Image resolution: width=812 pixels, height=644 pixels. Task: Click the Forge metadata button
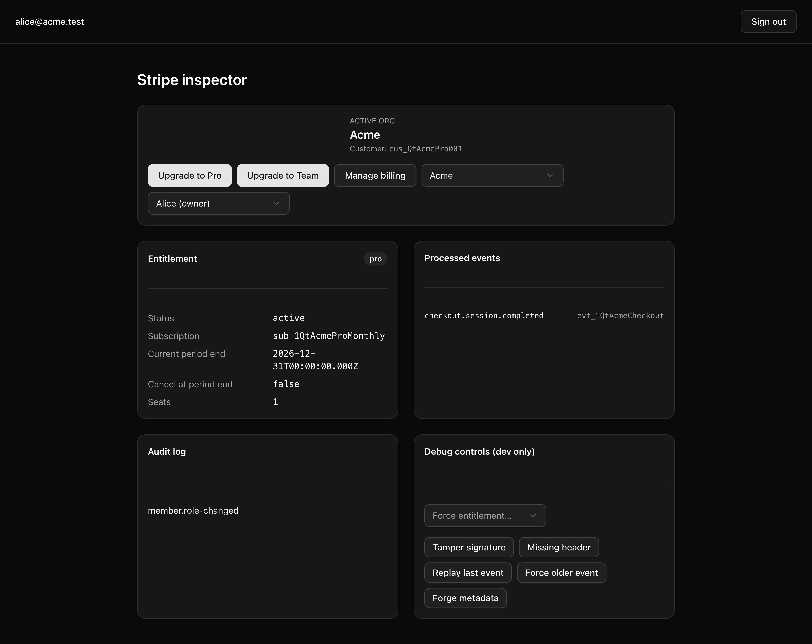465,598
